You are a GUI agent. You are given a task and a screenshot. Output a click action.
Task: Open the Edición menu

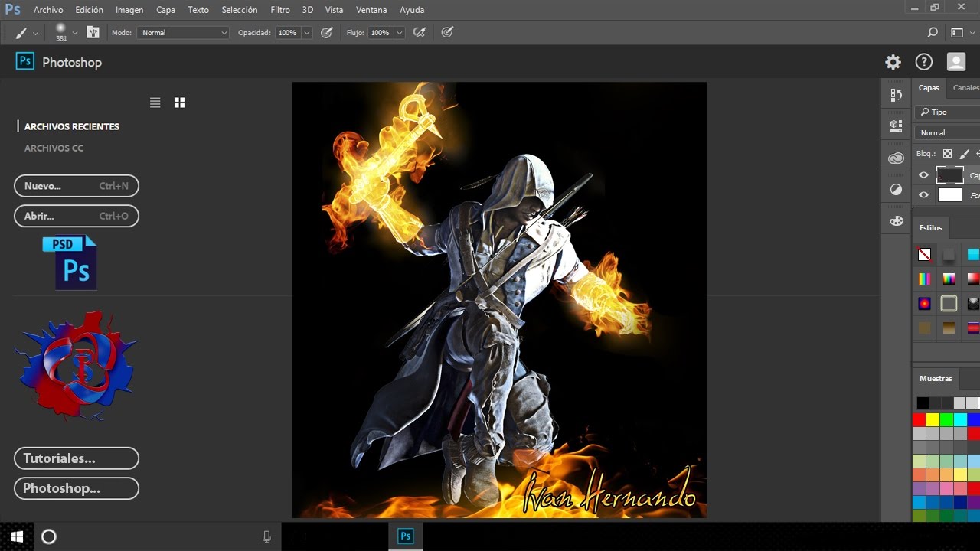click(x=90, y=10)
